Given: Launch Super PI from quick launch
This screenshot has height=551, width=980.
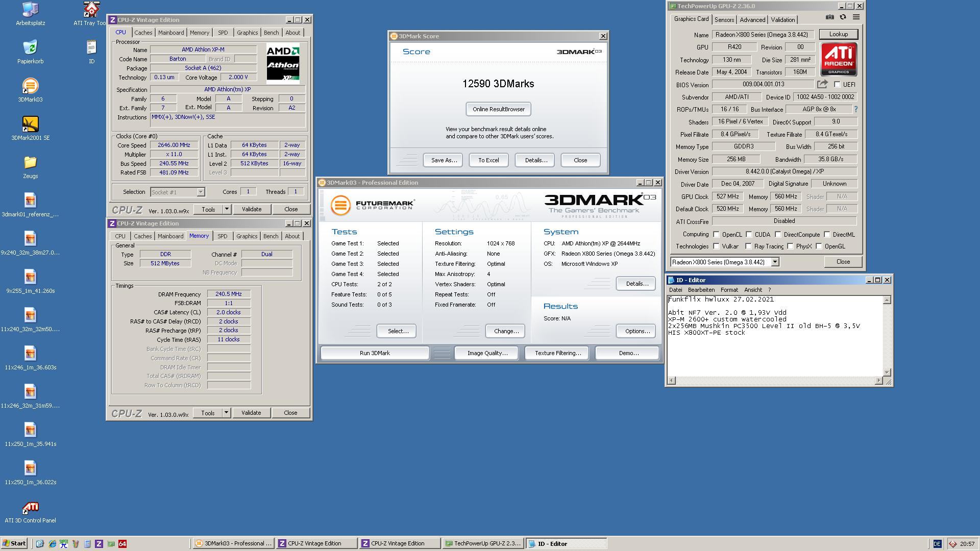Looking at the screenshot, I should click(x=64, y=544).
